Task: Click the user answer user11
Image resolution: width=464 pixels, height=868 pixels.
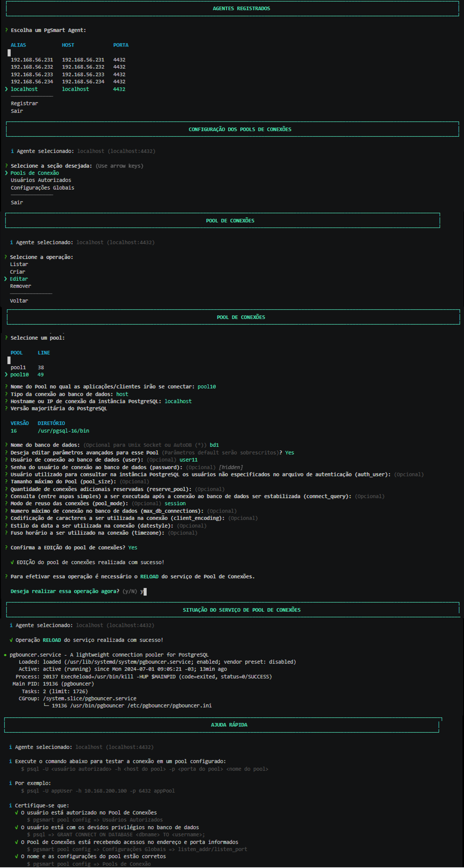Action: pos(188,460)
